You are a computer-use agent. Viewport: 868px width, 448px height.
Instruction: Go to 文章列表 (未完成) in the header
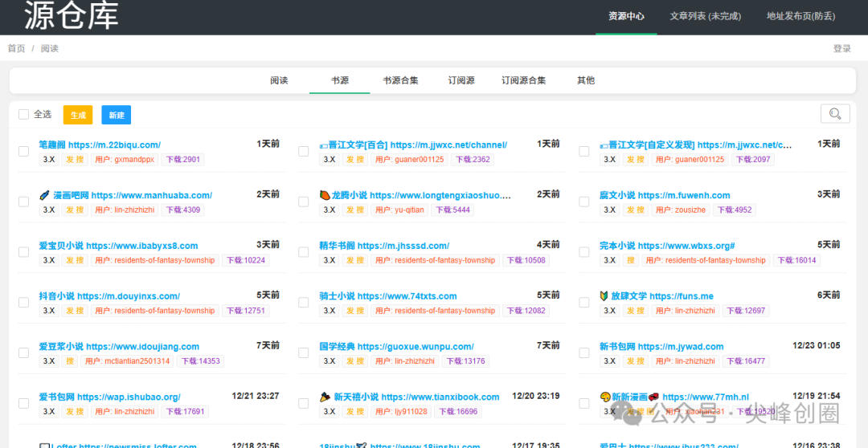click(x=706, y=17)
